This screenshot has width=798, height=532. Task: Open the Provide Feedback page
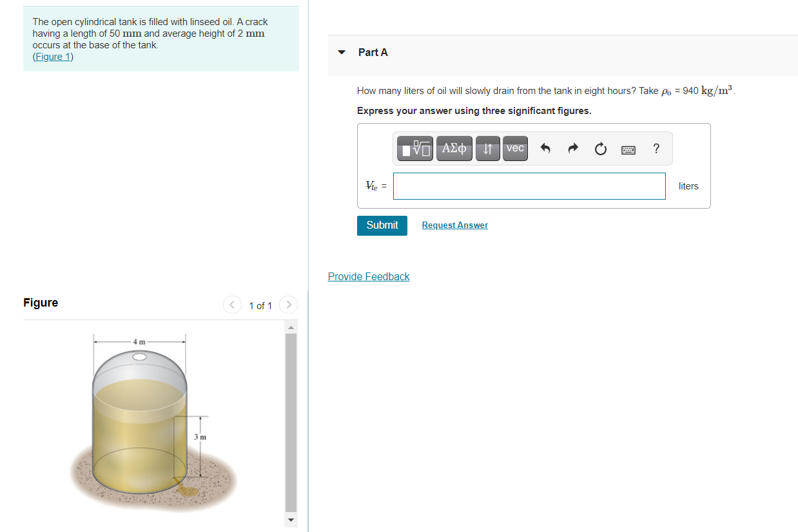point(368,276)
